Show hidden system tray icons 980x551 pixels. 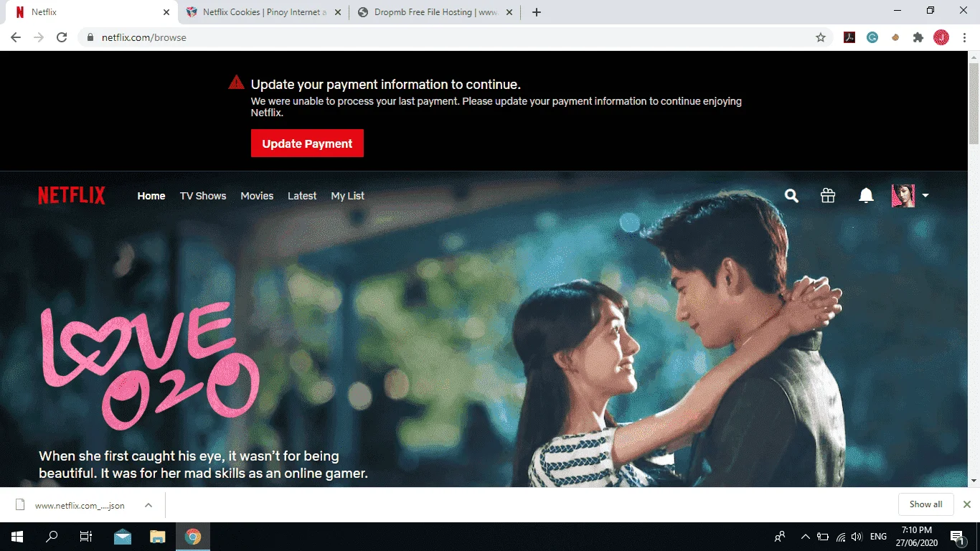coord(805,537)
